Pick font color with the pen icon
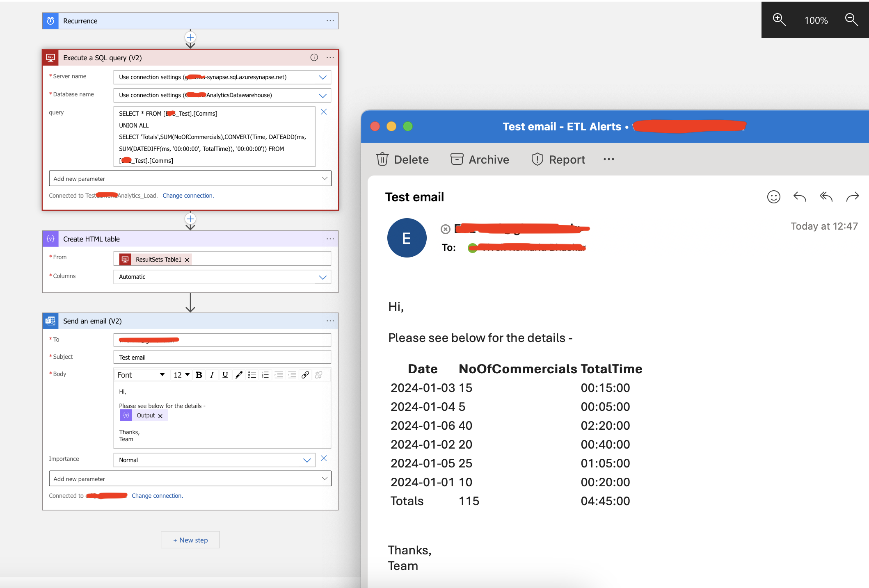 [x=239, y=375]
